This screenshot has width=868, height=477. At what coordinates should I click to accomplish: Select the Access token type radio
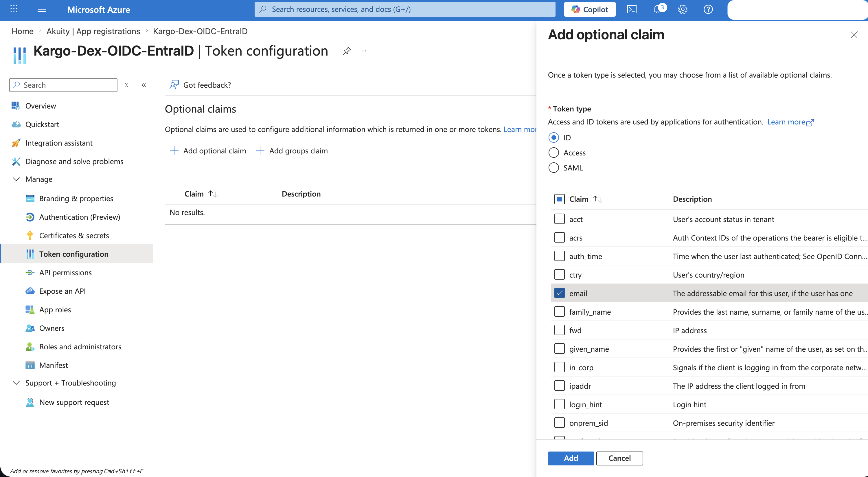[553, 153]
